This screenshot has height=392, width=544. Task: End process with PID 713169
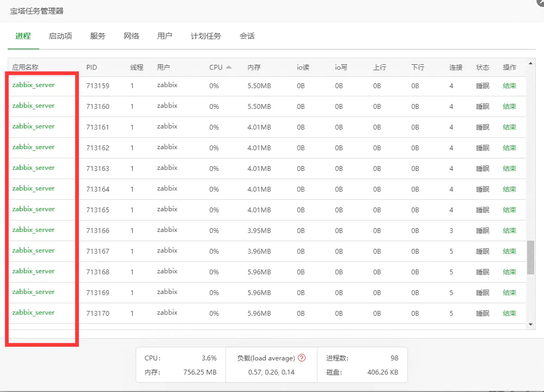pos(509,292)
